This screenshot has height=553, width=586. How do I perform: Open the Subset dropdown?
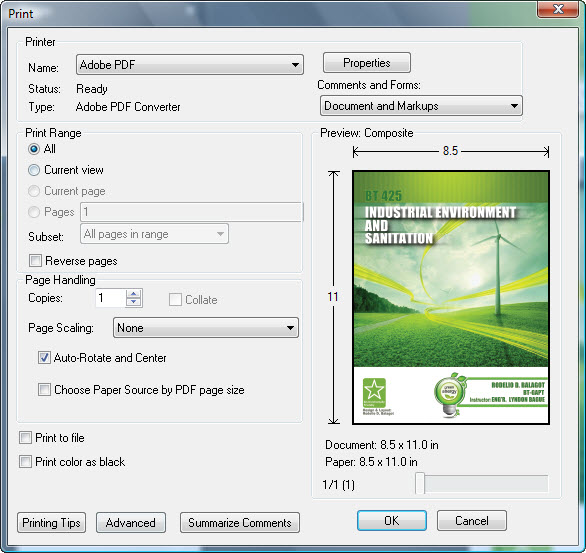click(x=154, y=234)
